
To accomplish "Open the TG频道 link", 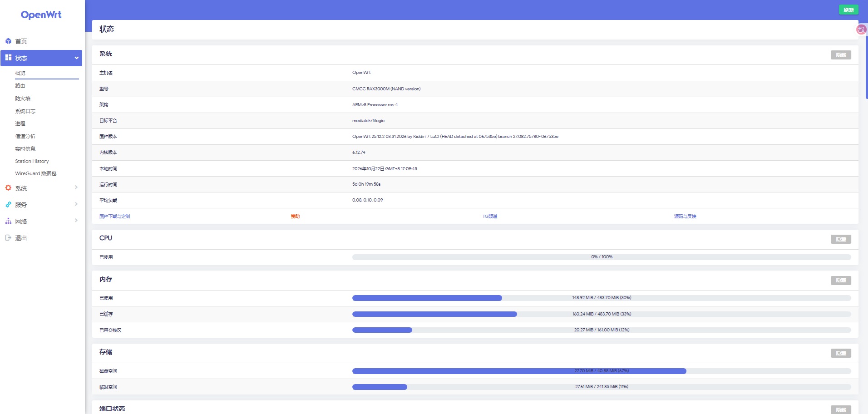I will click(x=490, y=217).
